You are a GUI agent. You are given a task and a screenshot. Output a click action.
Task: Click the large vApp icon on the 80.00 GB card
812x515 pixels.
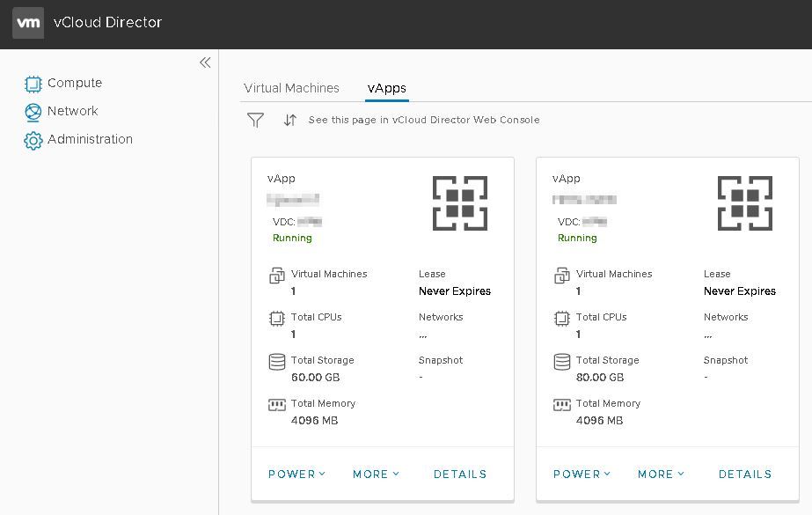(744, 203)
